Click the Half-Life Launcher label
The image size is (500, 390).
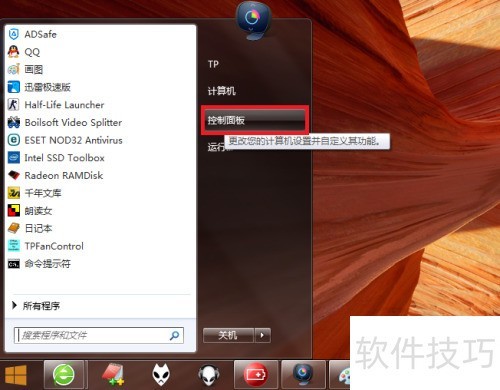pyautogui.click(x=64, y=105)
